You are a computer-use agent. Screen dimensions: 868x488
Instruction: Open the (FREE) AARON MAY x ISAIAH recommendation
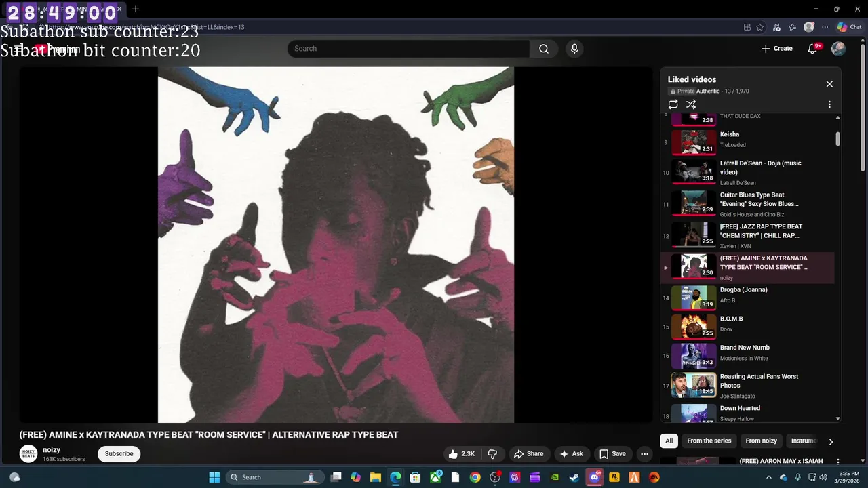781,461
